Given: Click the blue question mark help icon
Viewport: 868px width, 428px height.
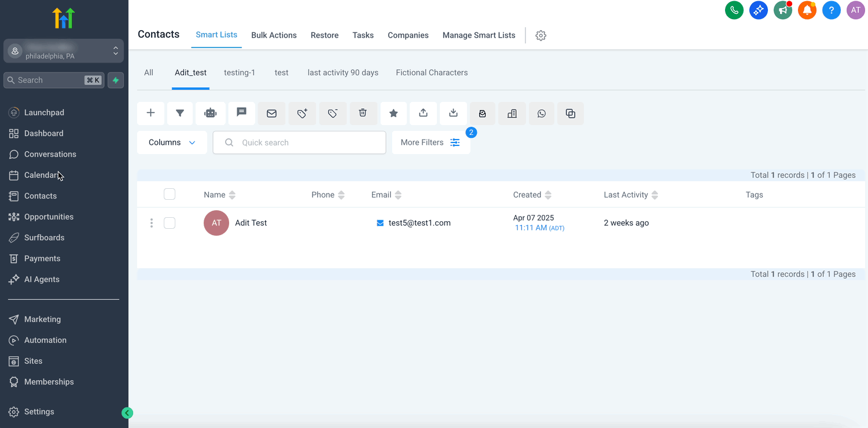Looking at the screenshot, I should pos(832,10).
